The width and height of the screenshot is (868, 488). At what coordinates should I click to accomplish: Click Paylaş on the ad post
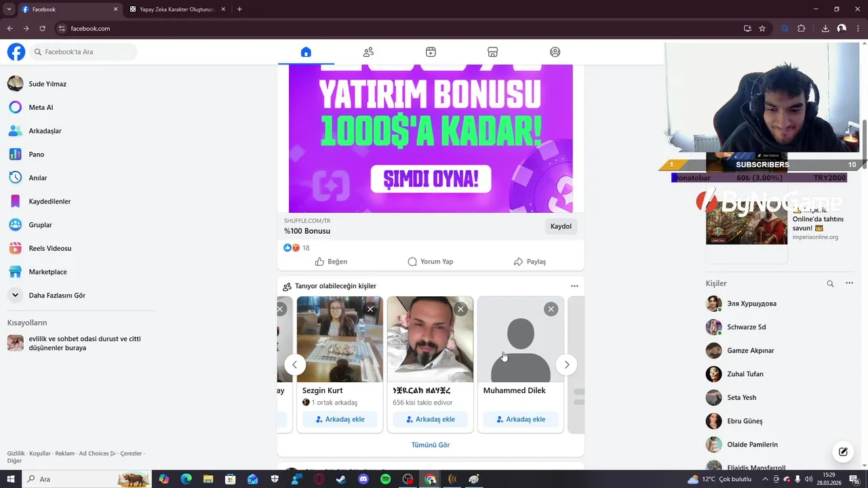(x=530, y=262)
